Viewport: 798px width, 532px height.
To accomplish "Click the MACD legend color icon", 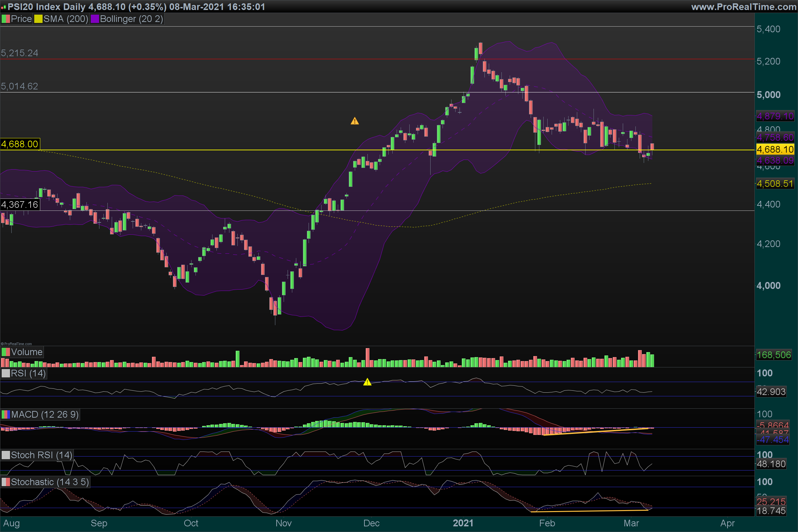I will click(6, 415).
